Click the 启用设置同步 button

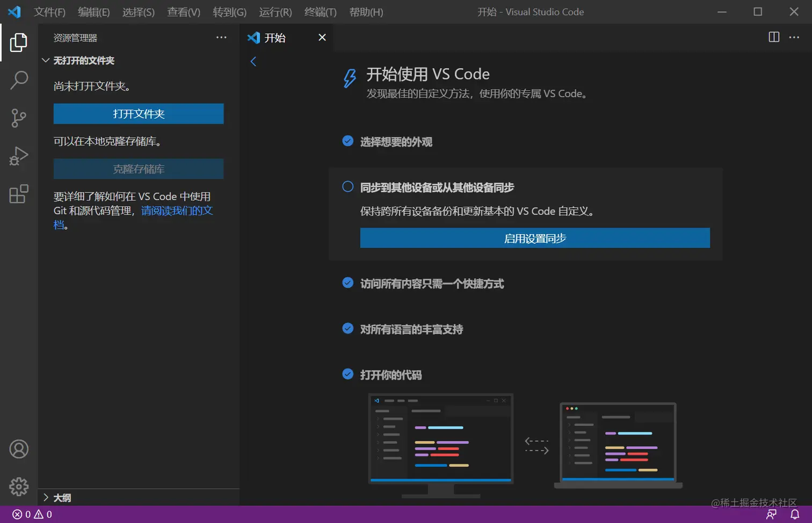(x=534, y=238)
